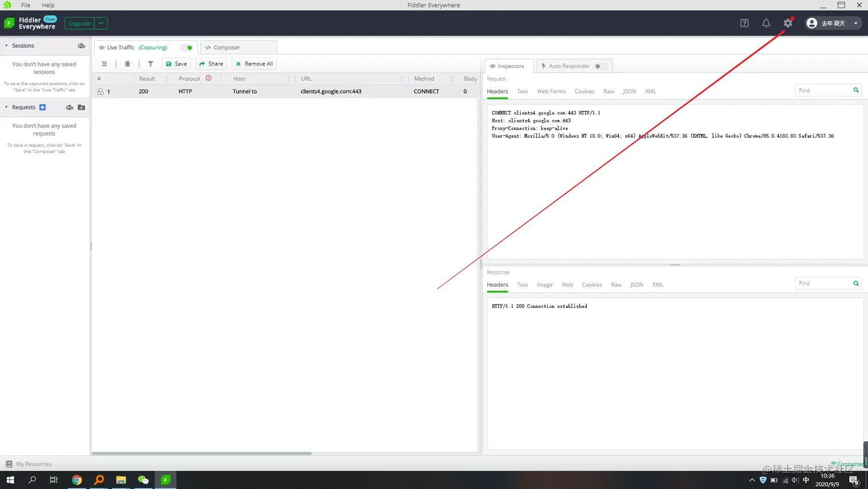Select the Request Cookies tab
This screenshot has width=868, height=489.
pos(584,91)
